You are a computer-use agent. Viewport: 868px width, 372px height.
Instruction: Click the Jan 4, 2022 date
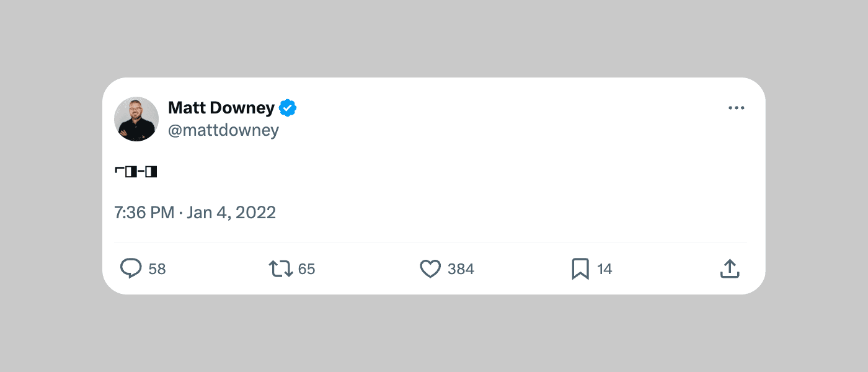[x=231, y=213]
